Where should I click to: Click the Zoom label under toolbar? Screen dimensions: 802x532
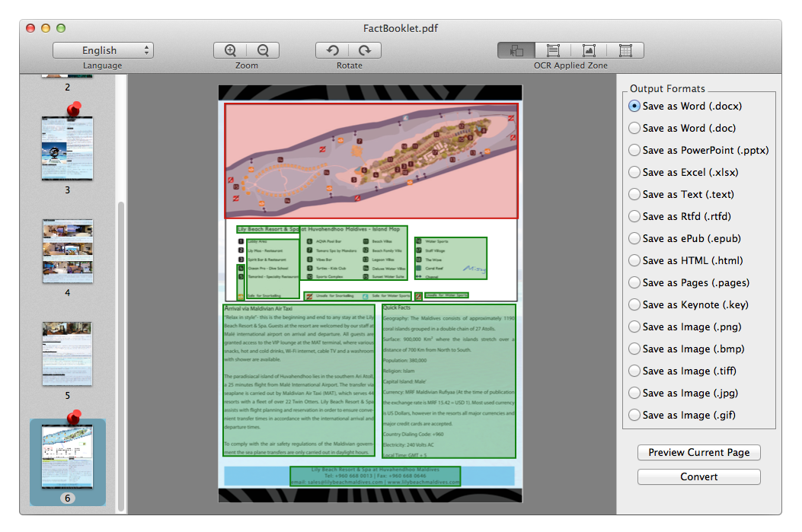click(247, 65)
